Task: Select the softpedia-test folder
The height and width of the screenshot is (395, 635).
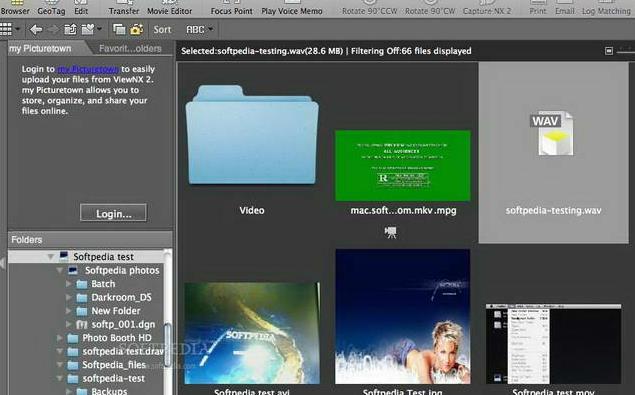Action: pos(113,378)
